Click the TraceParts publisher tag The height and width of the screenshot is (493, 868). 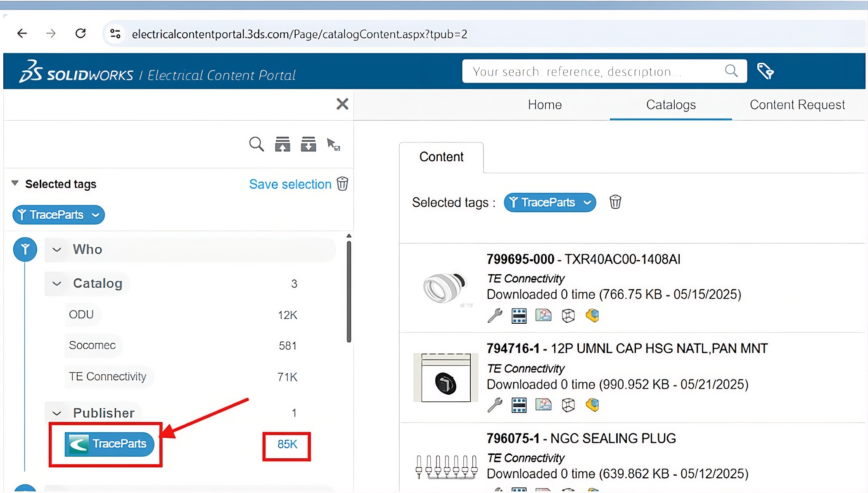[x=109, y=444]
